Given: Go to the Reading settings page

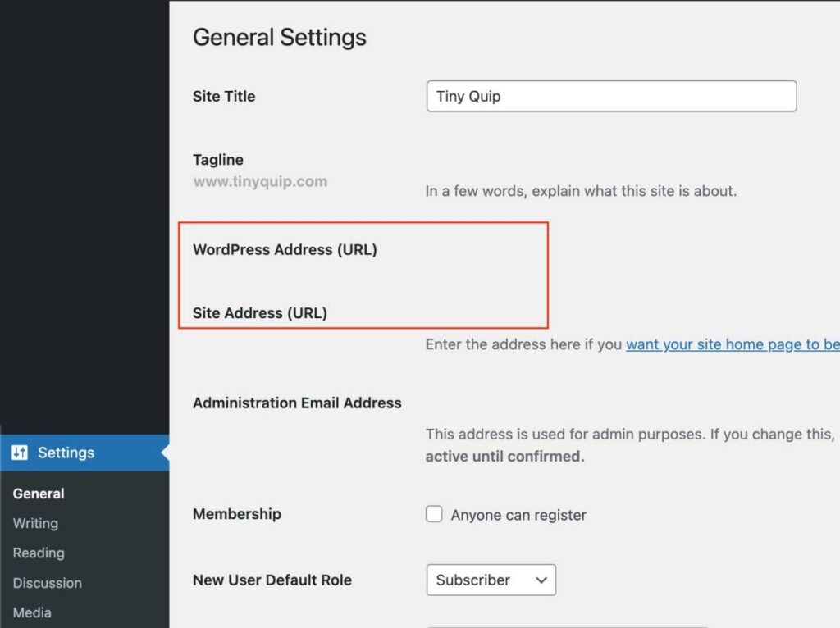Looking at the screenshot, I should [x=39, y=553].
